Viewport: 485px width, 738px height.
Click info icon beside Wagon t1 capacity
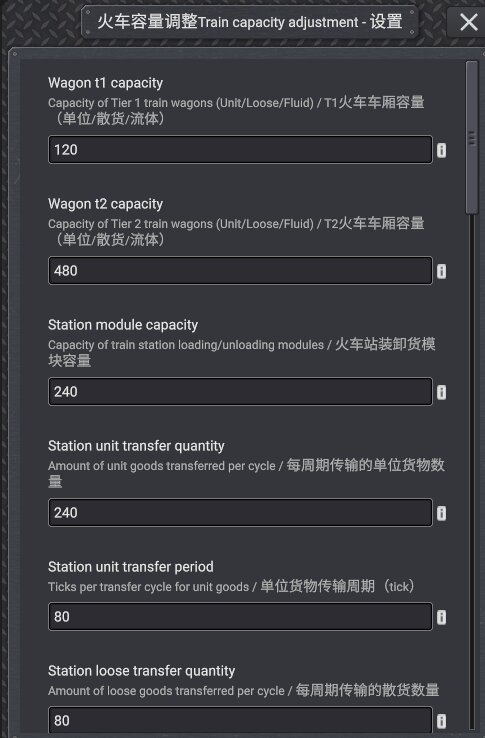pos(441,150)
